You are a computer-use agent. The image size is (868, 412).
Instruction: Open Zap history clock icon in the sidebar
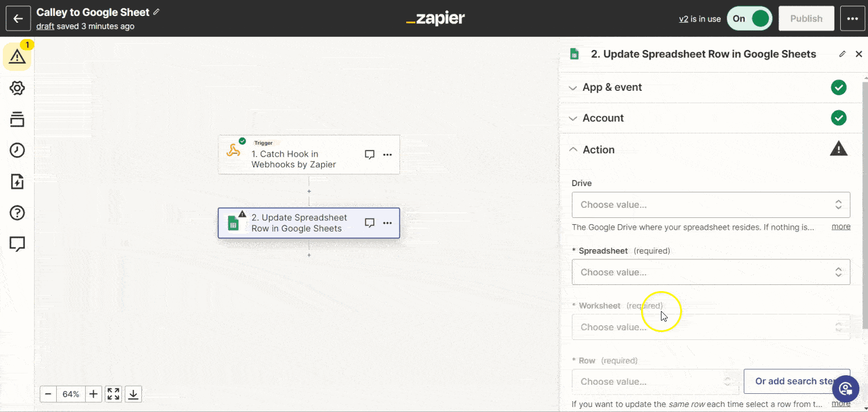click(17, 150)
